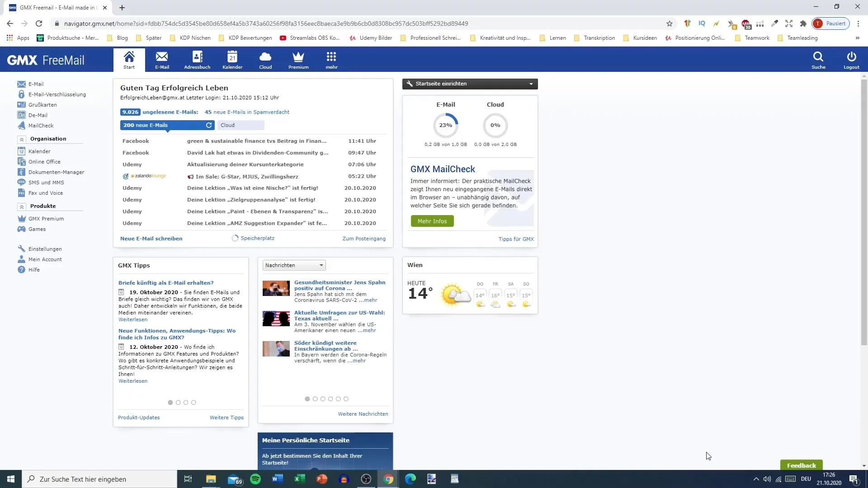The width and height of the screenshot is (868, 488).
Task: Click the Zum Posteingang link
Action: coord(363,238)
